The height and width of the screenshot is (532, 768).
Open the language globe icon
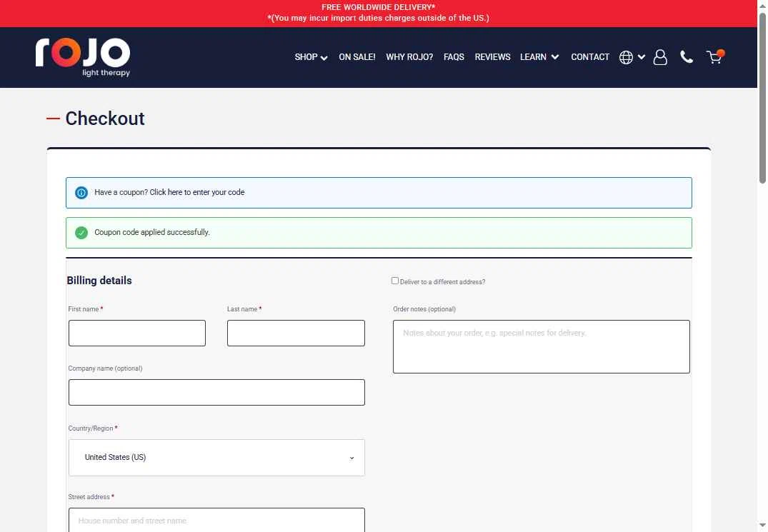pyautogui.click(x=626, y=57)
